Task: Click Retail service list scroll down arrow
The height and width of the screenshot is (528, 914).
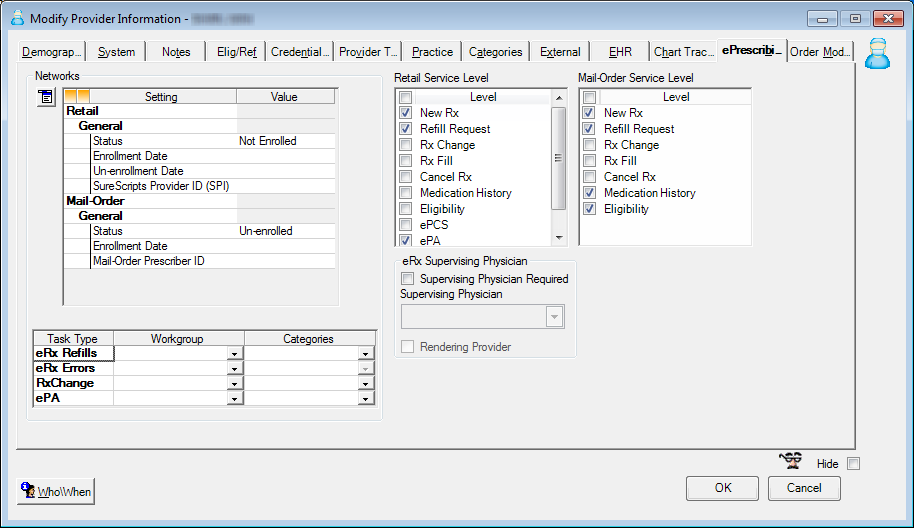Action: tap(559, 238)
